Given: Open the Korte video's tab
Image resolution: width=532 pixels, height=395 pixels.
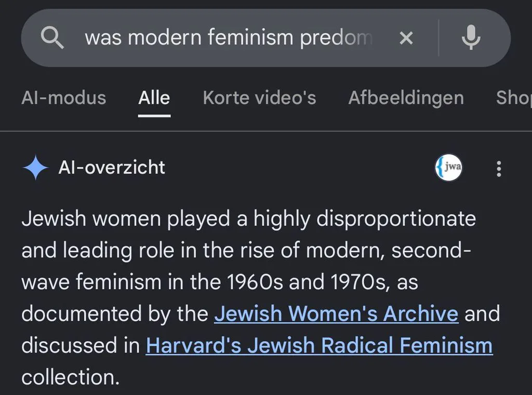Looking at the screenshot, I should coord(260,98).
